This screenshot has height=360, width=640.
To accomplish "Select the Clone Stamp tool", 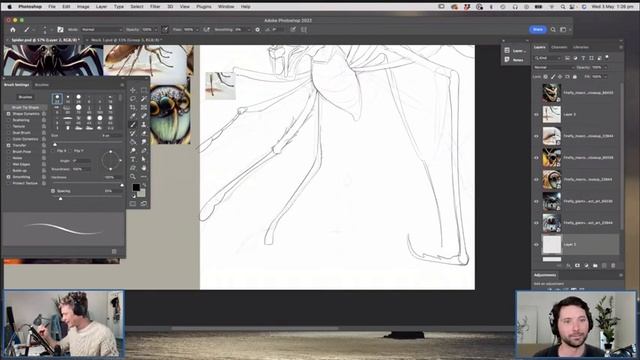I will [144, 124].
